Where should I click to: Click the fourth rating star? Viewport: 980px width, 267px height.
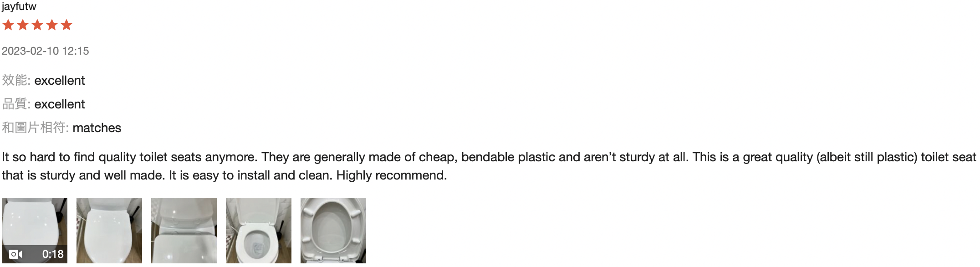(x=52, y=25)
